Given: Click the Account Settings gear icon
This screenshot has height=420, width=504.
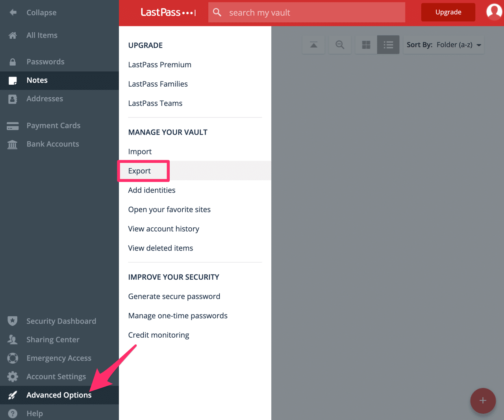Looking at the screenshot, I should (x=13, y=377).
